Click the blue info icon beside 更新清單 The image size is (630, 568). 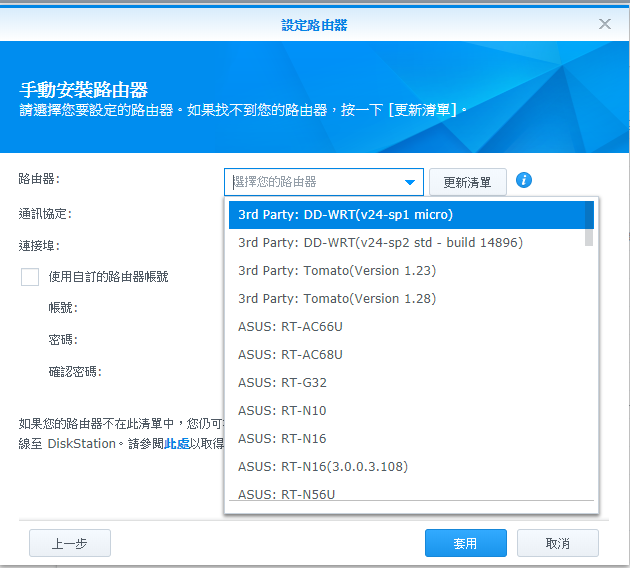[x=524, y=180]
